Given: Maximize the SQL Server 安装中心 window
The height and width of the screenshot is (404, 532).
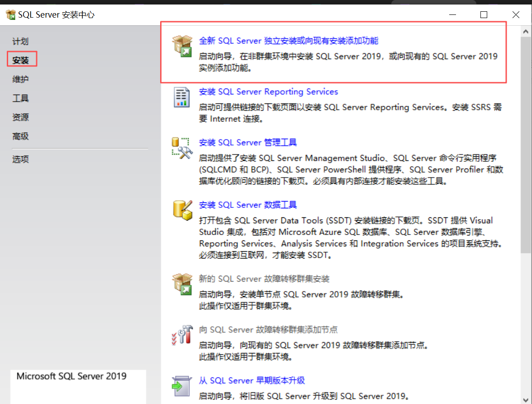Looking at the screenshot, I should pos(484,14).
